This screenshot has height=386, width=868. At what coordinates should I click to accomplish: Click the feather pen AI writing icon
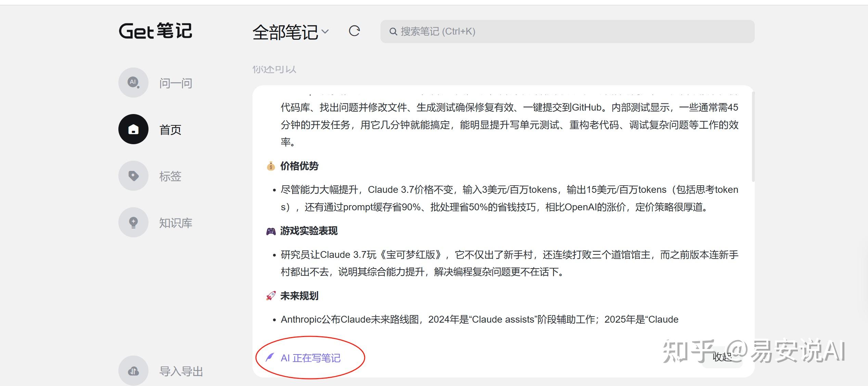tap(270, 358)
